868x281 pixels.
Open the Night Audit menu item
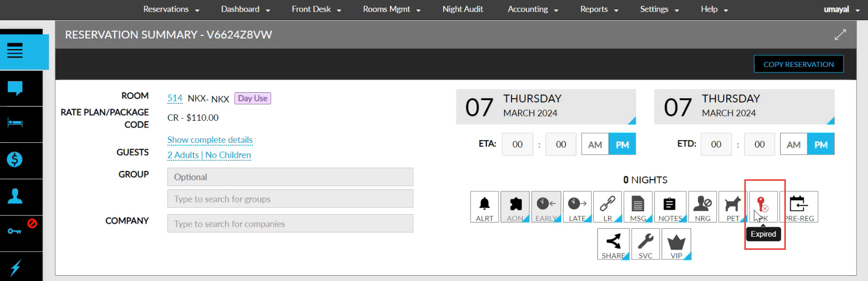463,9
